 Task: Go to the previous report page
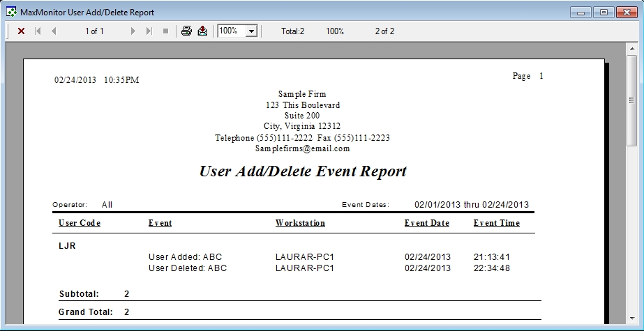(54, 31)
